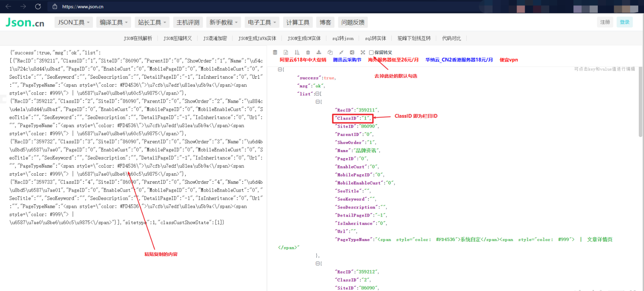Image resolution: width=644 pixels, height=291 pixels.
Task: Enable the 保留转义 checkbox
Action: click(371, 53)
